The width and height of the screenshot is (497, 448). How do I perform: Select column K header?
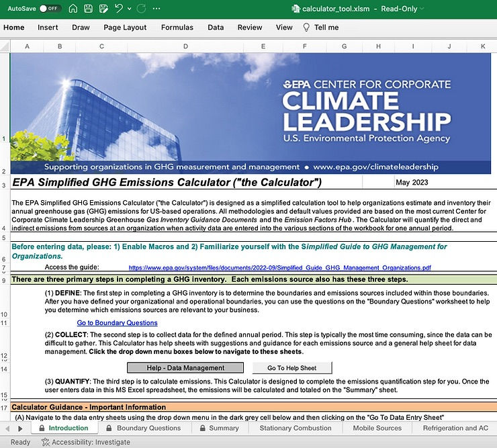[483, 46]
